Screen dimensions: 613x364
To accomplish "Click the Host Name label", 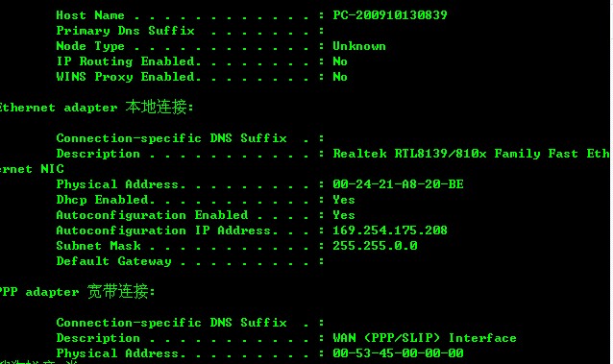I will tap(90, 15).
